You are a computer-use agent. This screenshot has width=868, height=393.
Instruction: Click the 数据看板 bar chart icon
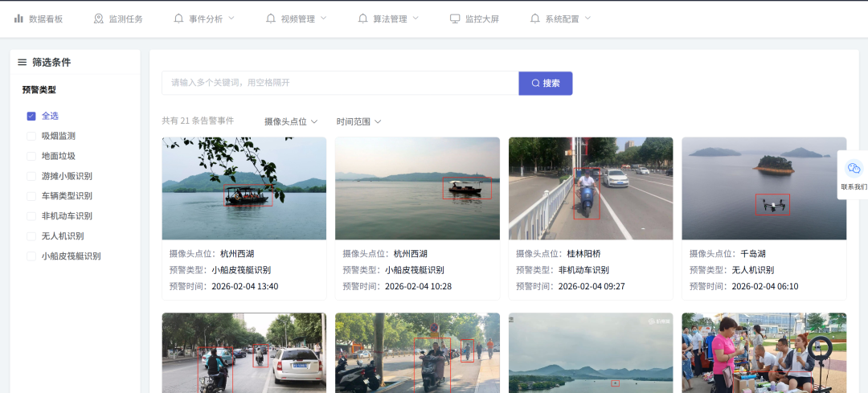18,18
